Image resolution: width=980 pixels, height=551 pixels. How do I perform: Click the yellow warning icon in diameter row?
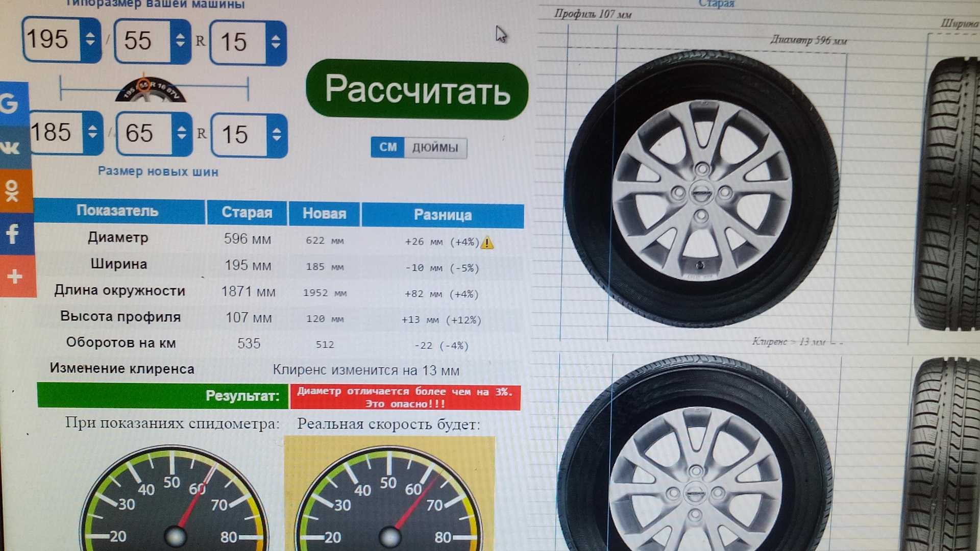click(487, 243)
